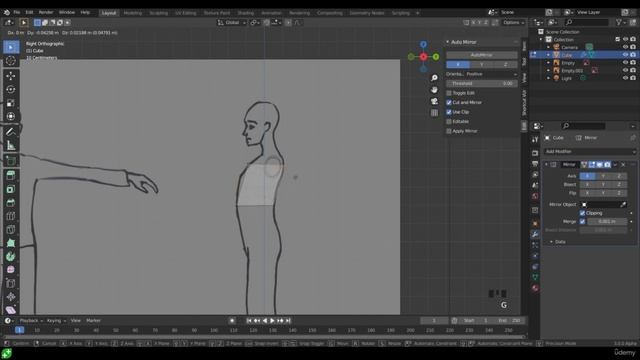Screen dimensions: 640x360
Task: Open the Render properties tab icon
Action: tap(535, 153)
